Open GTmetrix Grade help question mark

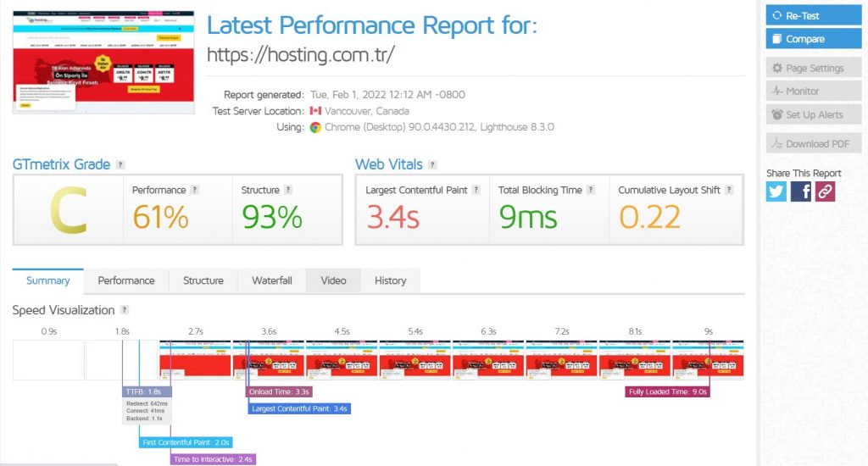[x=120, y=165]
